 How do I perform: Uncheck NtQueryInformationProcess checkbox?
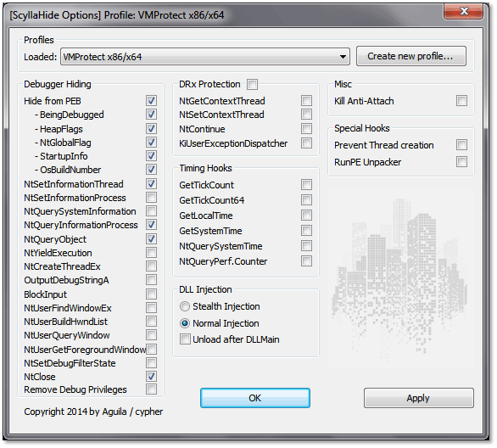coord(151,225)
